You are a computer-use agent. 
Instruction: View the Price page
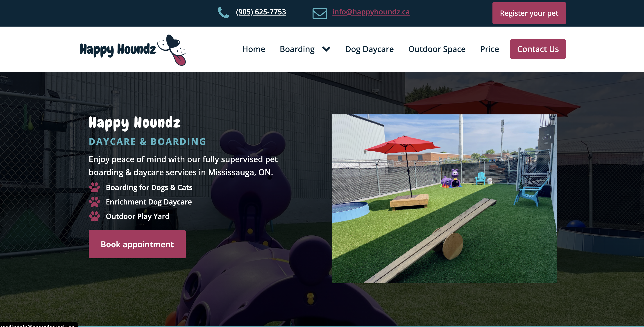pyautogui.click(x=490, y=49)
